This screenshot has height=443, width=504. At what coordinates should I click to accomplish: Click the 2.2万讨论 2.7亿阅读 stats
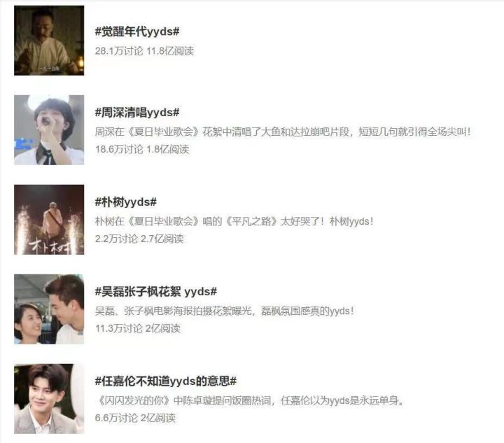click(x=139, y=239)
